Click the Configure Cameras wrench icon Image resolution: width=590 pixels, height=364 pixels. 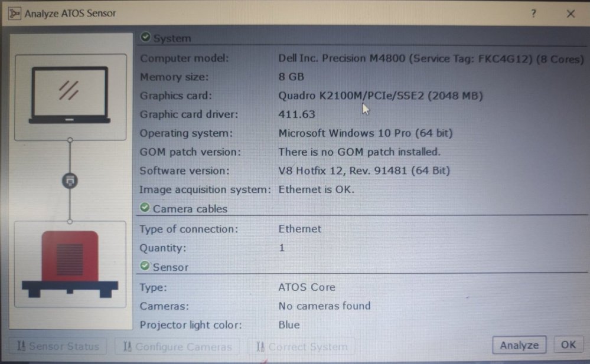point(128,346)
